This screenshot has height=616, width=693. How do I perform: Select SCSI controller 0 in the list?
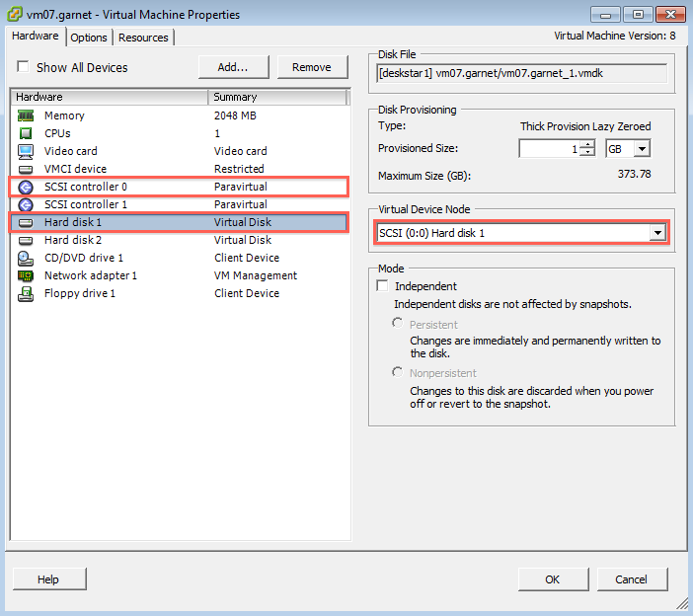coord(180,187)
